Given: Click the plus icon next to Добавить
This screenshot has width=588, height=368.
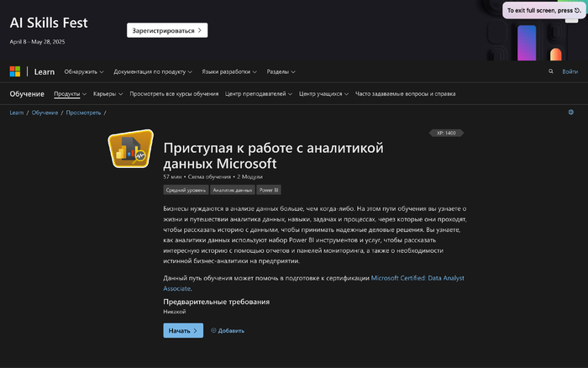Looking at the screenshot, I should 213,330.
